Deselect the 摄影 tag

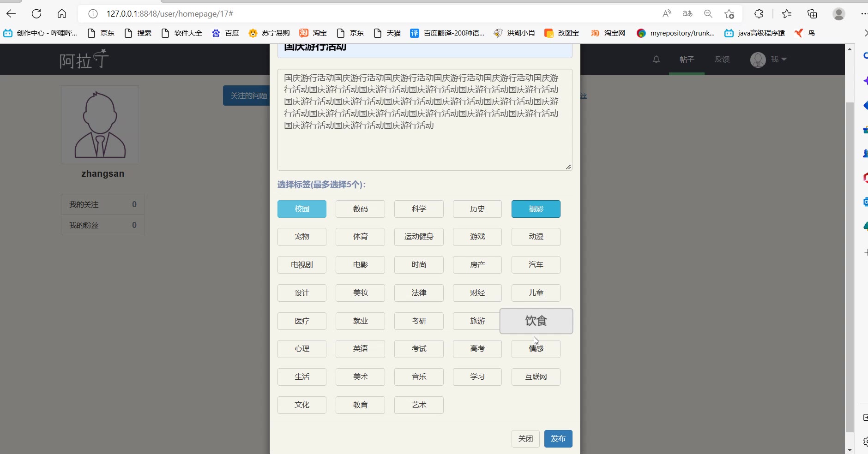pos(536,209)
